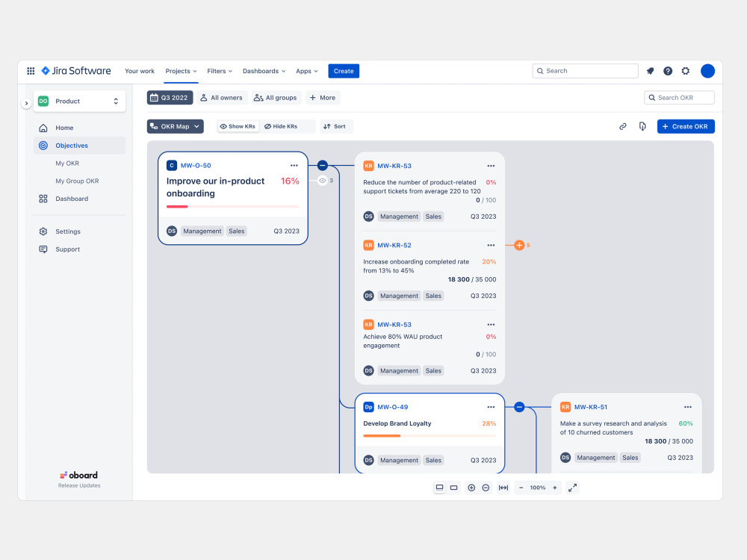The width and height of the screenshot is (747, 560).
Task: Increase zoom with the plus beside 100%
Action: point(554,488)
